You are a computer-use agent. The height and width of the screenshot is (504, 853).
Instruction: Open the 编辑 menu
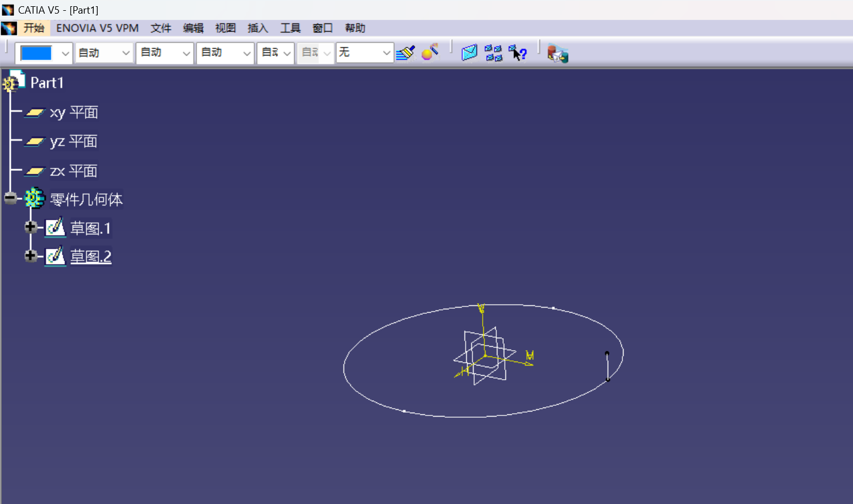point(193,28)
